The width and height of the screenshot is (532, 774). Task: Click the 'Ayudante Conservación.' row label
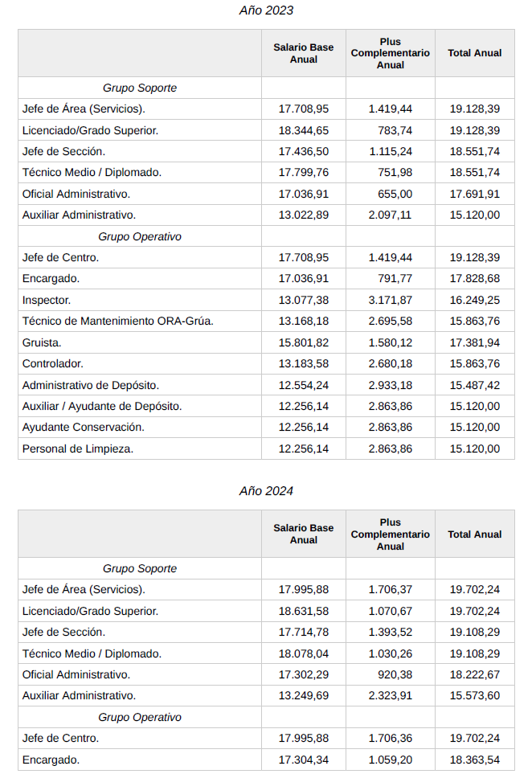(83, 427)
